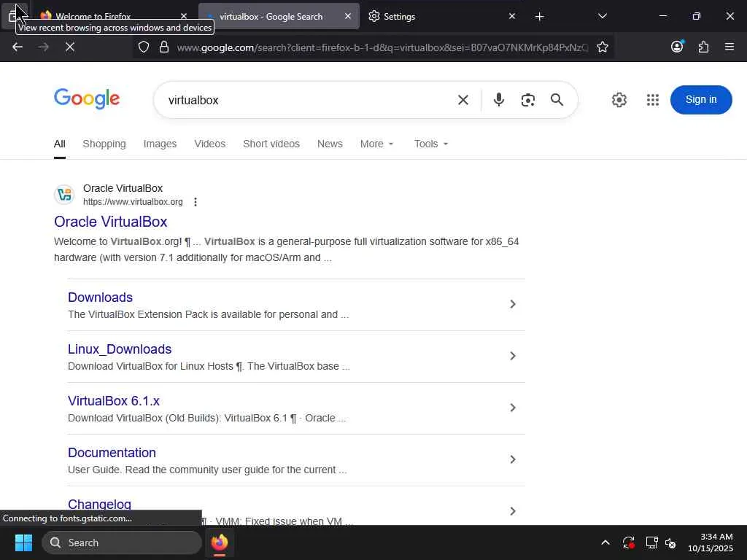Open Google apps grid

[653, 100]
